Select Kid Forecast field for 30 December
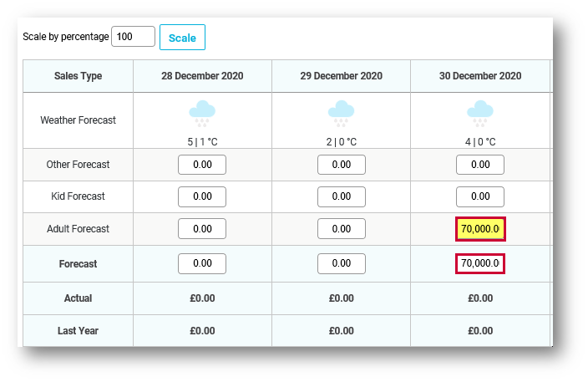Screen dimensions: 588x382 [x=480, y=196]
